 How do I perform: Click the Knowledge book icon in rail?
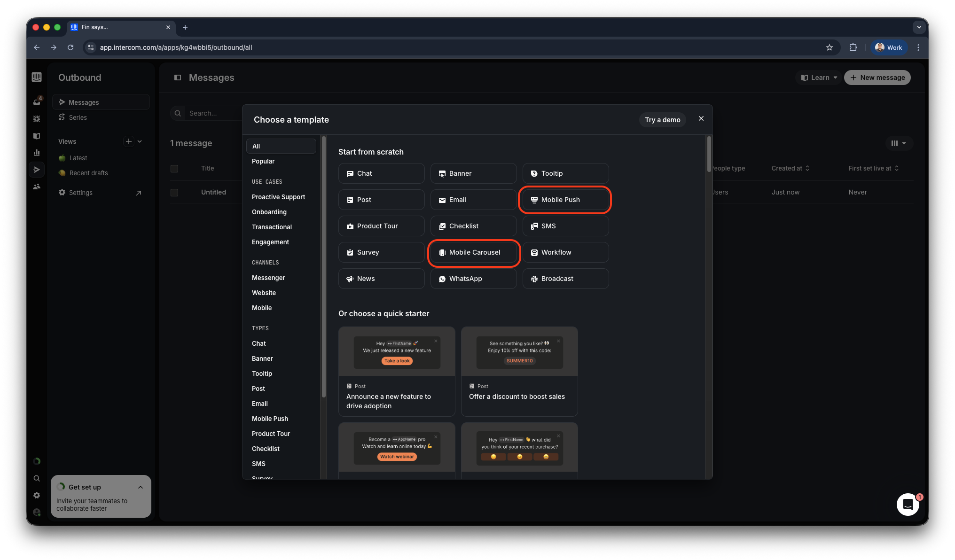point(37,136)
